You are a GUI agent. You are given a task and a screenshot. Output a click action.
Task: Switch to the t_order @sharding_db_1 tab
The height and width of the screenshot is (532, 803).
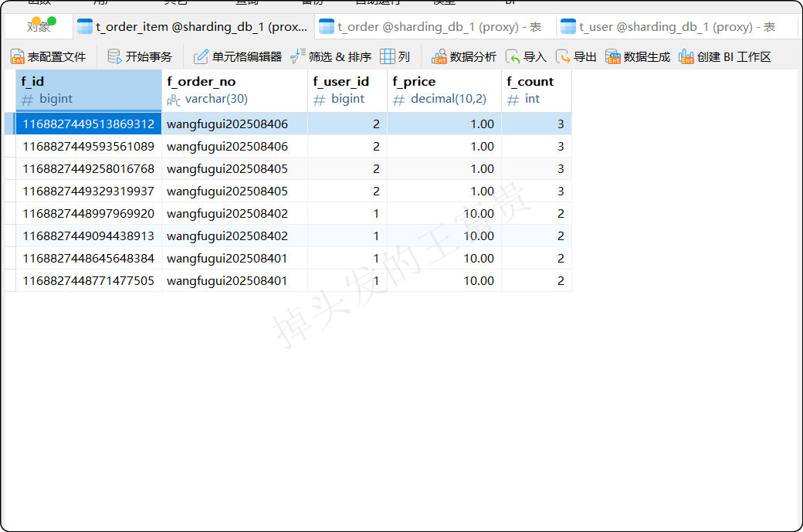435,26
